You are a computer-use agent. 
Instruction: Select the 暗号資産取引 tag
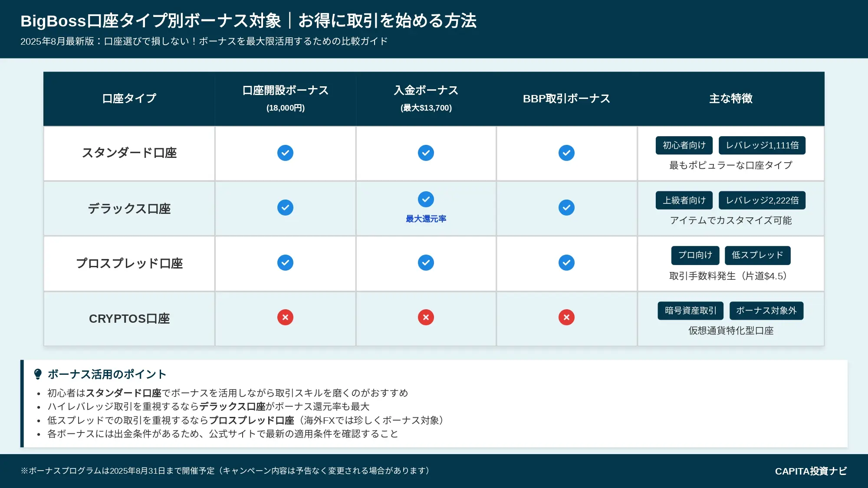tap(690, 311)
